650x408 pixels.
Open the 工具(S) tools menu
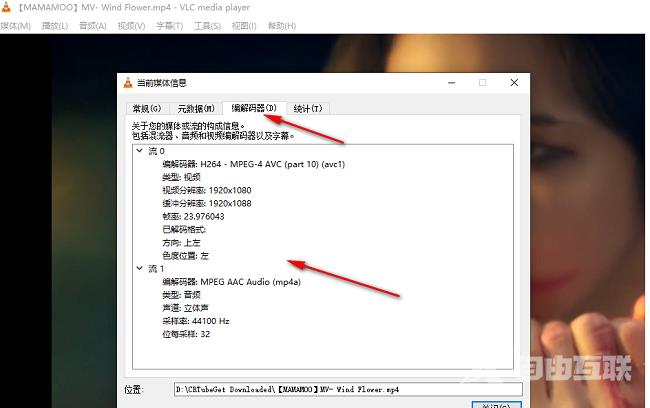tap(207, 25)
